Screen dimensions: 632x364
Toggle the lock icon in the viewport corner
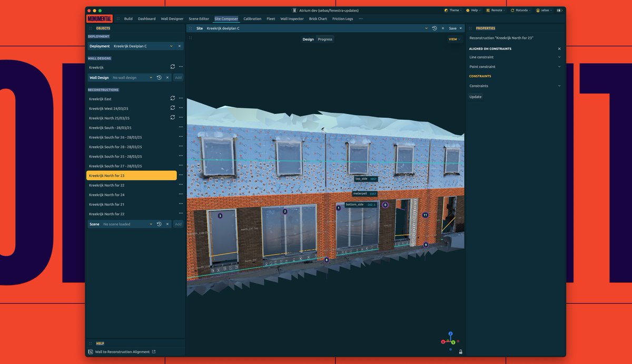point(461,351)
